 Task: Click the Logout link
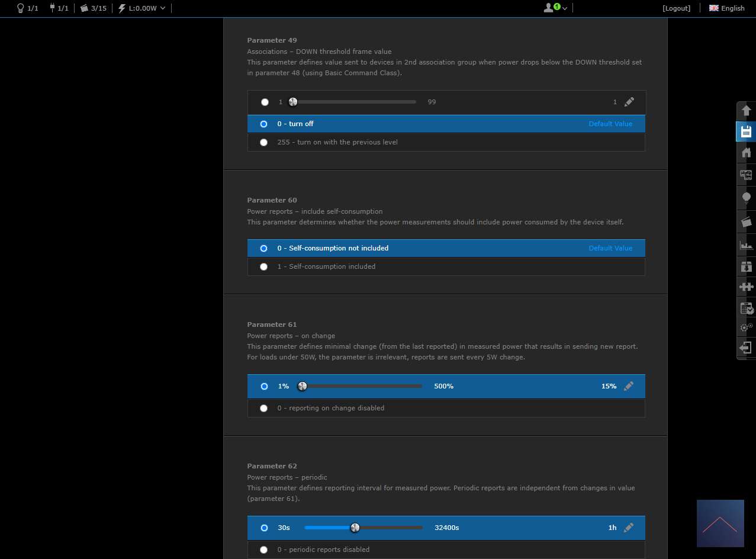676,8
